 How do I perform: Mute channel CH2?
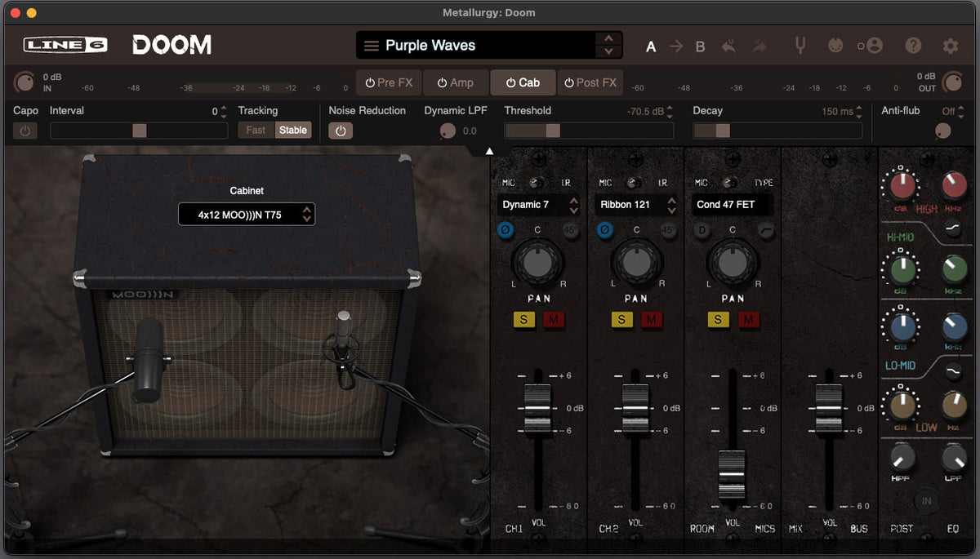click(652, 320)
